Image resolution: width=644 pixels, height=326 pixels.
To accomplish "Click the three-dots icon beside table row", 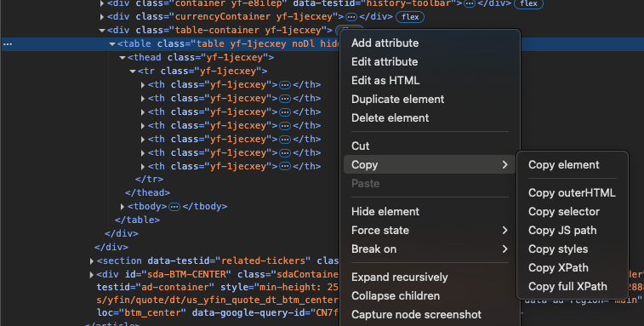I will point(8,43).
